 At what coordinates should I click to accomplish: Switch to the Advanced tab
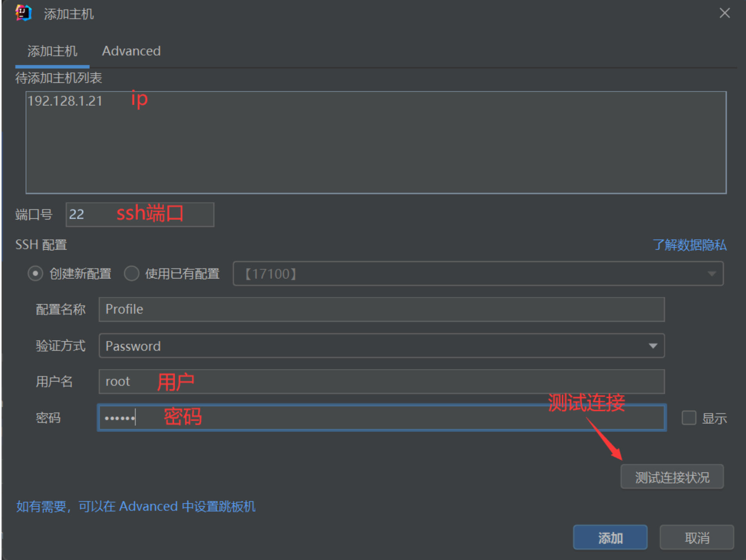click(x=131, y=51)
